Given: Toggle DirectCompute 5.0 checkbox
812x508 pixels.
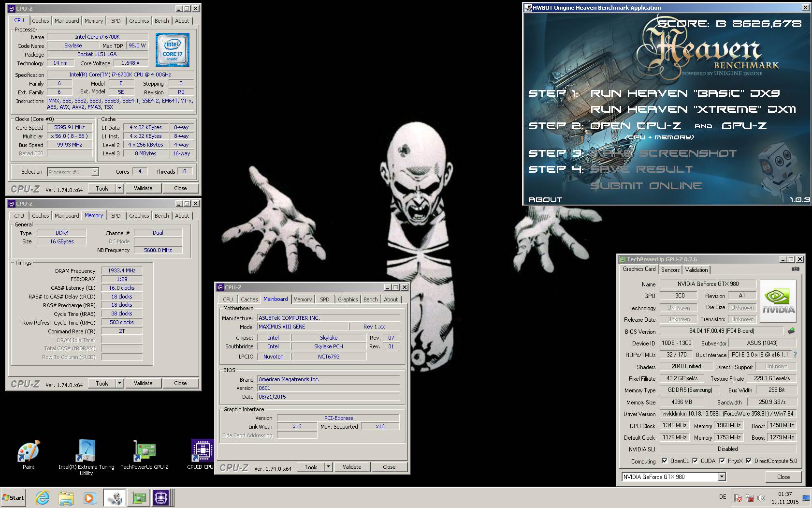Looking at the screenshot, I should (x=749, y=461).
